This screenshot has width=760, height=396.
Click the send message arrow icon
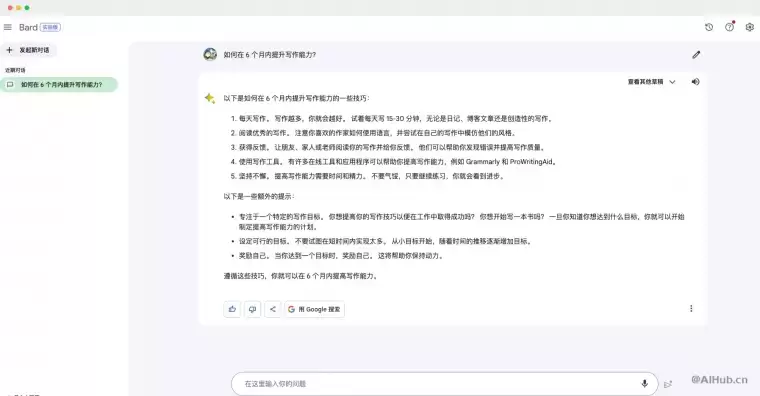pyautogui.click(x=668, y=384)
